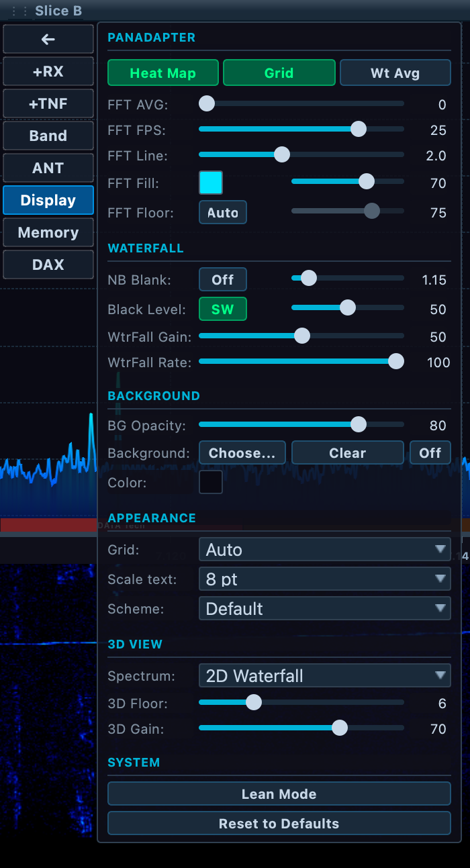Viewport: 470px width, 868px height.
Task: Open the background Color swatch
Action: pos(211,482)
